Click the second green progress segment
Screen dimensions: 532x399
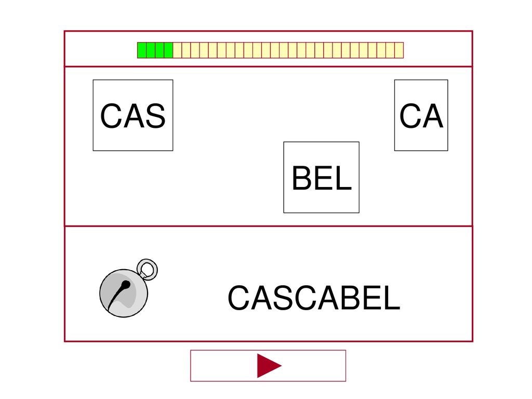(151, 50)
